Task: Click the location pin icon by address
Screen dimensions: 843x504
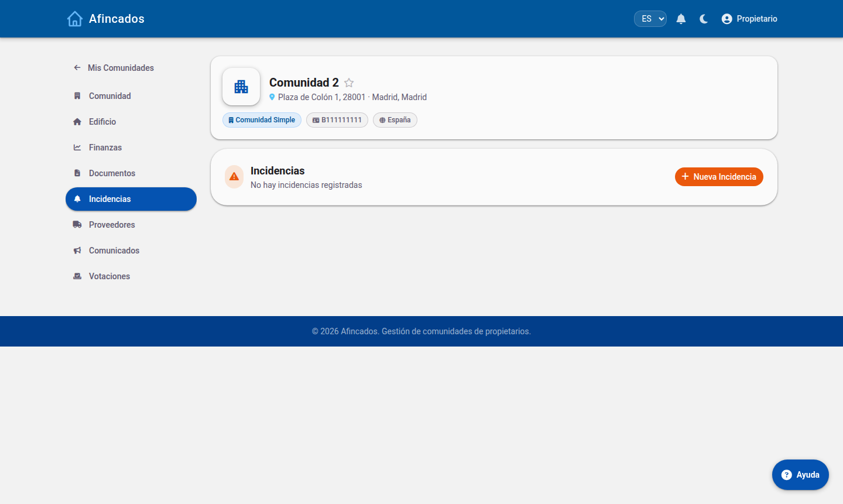Action: click(272, 97)
